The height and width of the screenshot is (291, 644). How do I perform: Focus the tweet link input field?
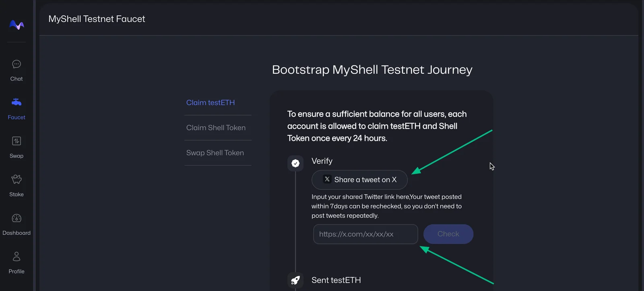coord(365,234)
